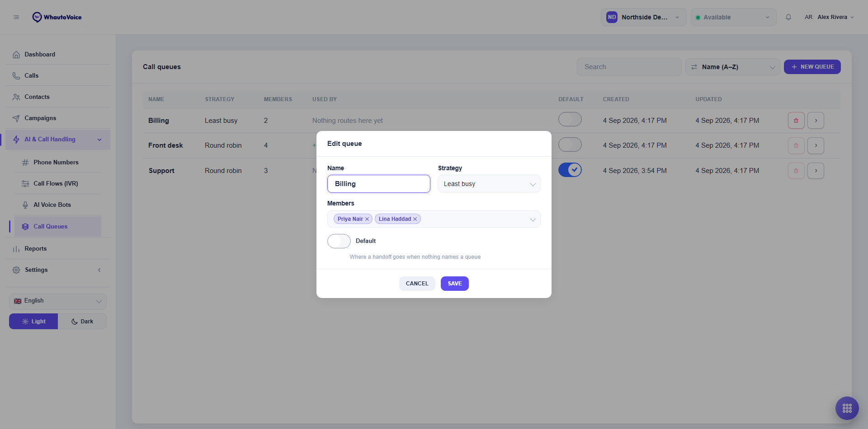Viewport: 868px width, 429px height.
Task: Turn off default switch for Support row
Action: coord(570,170)
